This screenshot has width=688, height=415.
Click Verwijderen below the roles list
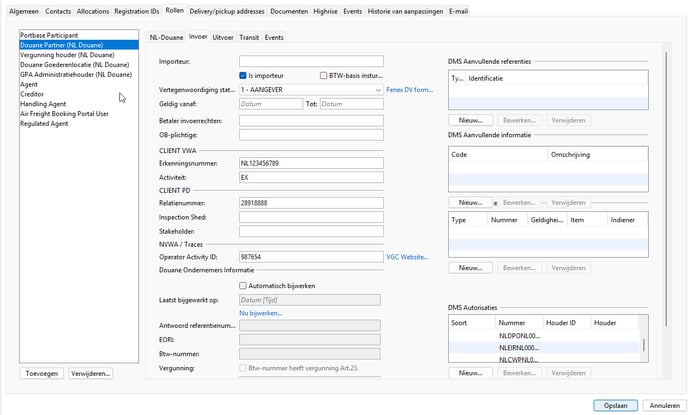[x=90, y=374]
